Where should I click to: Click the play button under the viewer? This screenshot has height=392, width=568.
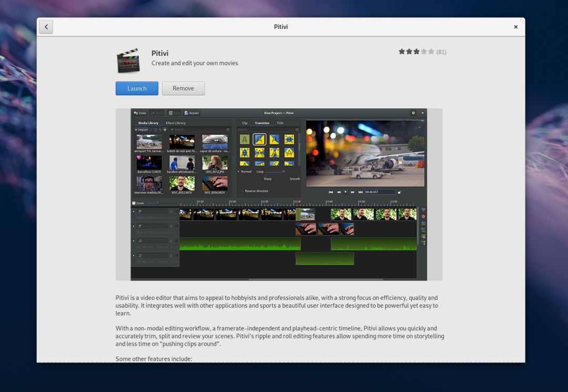click(345, 192)
